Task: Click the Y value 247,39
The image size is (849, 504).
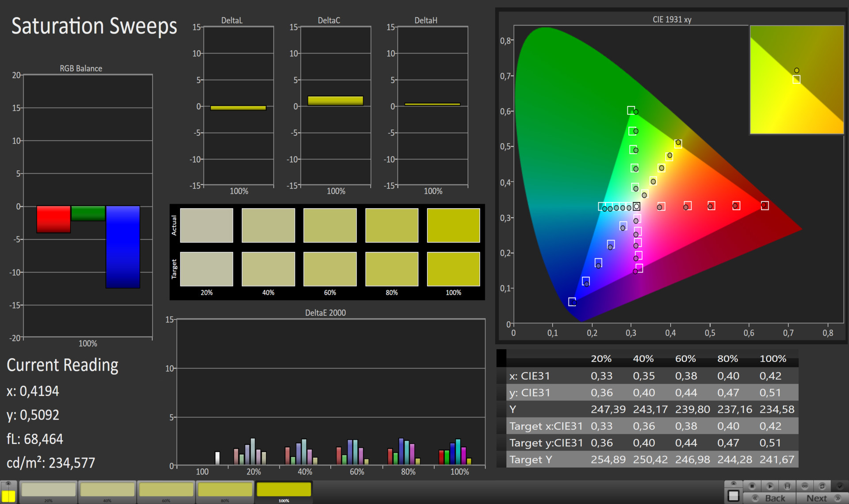Action: 608,409
